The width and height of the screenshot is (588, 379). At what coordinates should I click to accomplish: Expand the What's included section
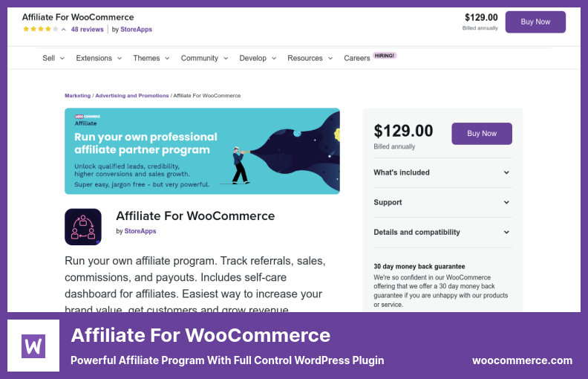442,172
